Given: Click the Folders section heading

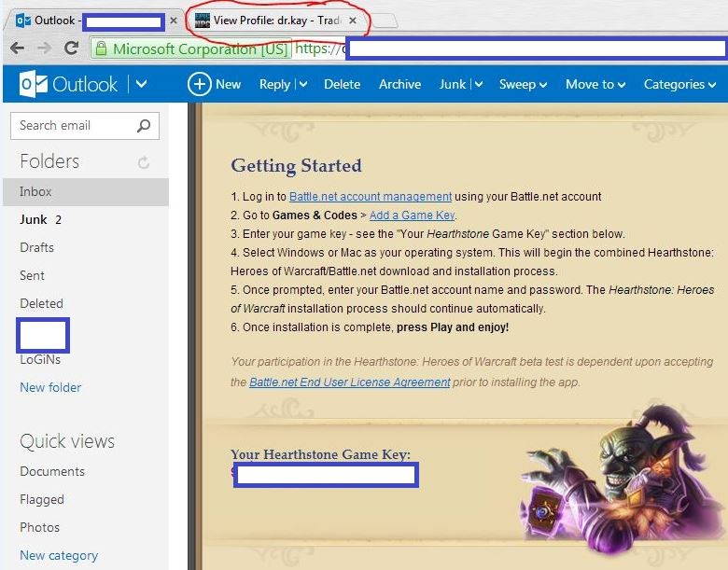Looking at the screenshot, I should (x=49, y=161).
